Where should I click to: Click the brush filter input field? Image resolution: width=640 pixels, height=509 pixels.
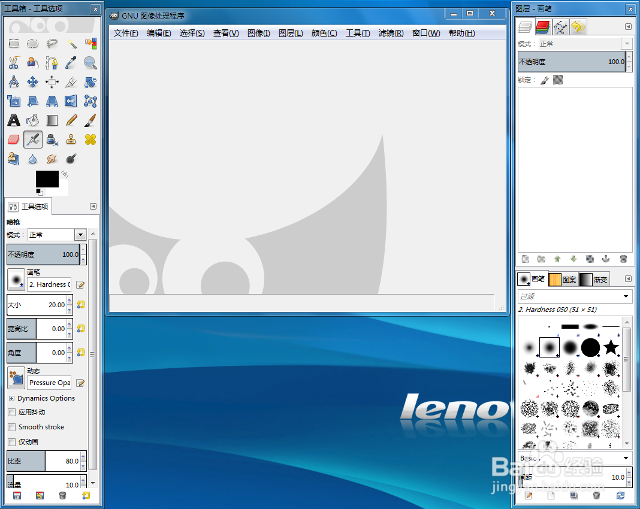[569, 296]
